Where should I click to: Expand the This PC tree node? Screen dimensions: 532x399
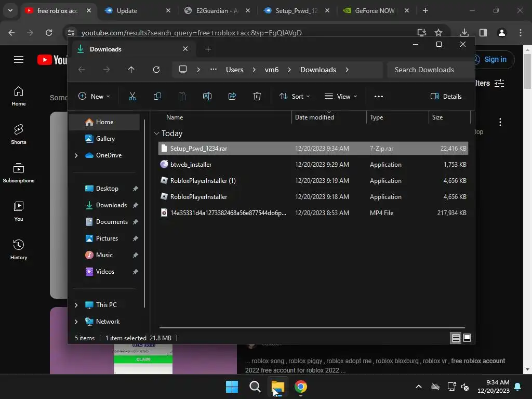(76, 305)
